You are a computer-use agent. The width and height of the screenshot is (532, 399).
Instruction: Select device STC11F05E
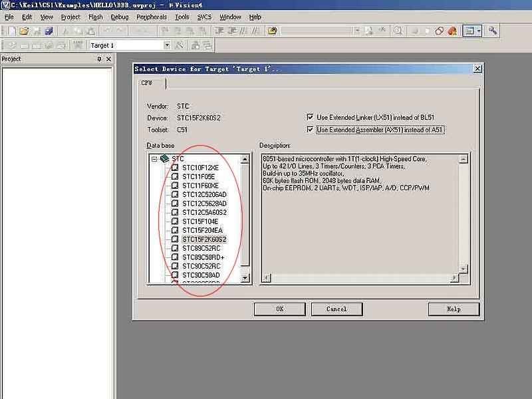coord(198,176)
